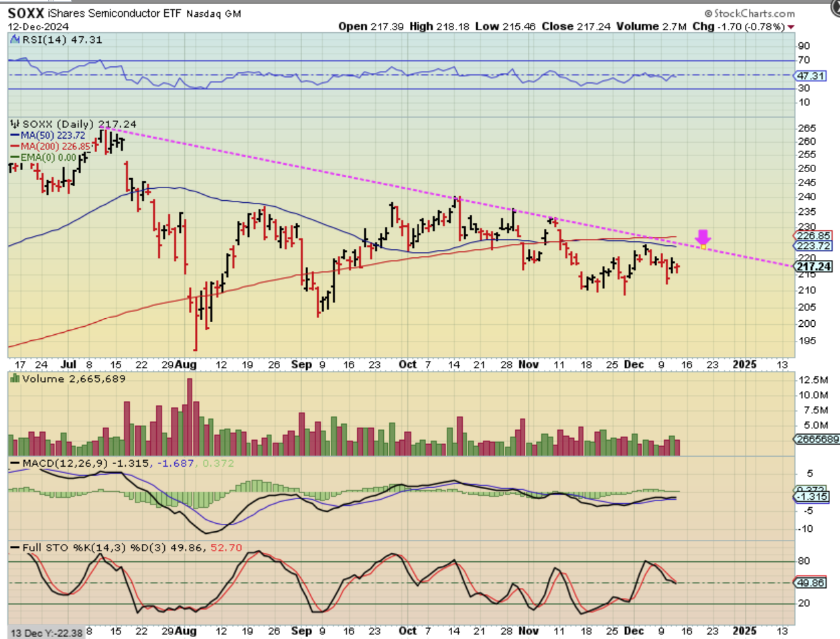
Task: Click the Full STO legend line icon
Action: click(x=15, y=548)
